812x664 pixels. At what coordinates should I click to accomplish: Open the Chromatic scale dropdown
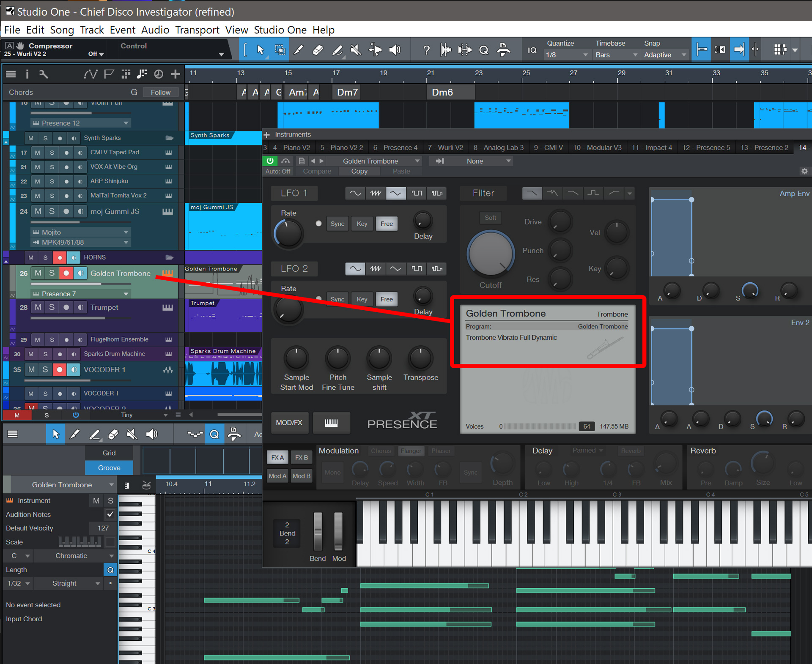point(74,556)
